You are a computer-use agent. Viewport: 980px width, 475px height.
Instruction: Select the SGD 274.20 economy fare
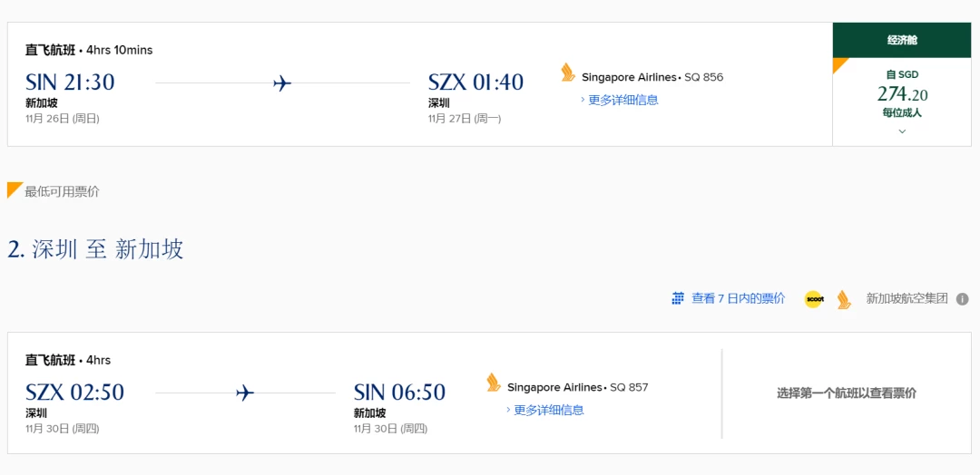click(x=902, y=94)
